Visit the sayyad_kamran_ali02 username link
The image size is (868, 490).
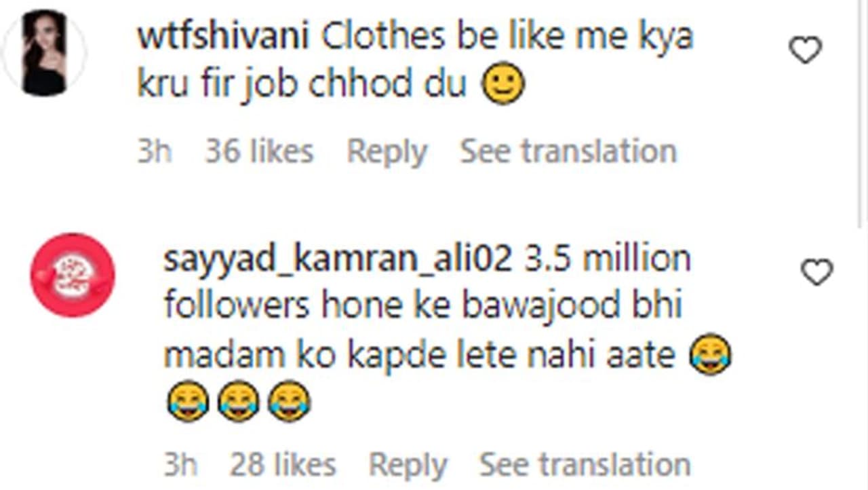tap(338, 261)
